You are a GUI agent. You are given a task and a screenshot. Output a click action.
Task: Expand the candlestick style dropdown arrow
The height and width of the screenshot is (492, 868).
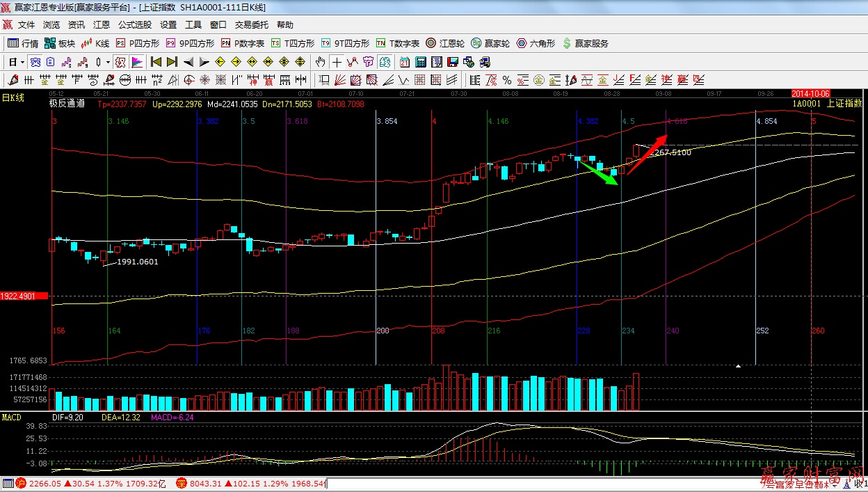tap(108, 62)
